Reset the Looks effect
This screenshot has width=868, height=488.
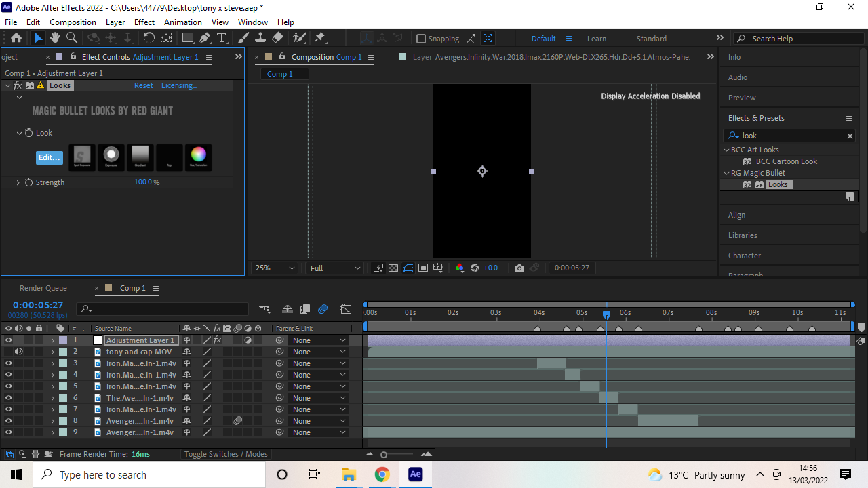(x=143, y=85)
